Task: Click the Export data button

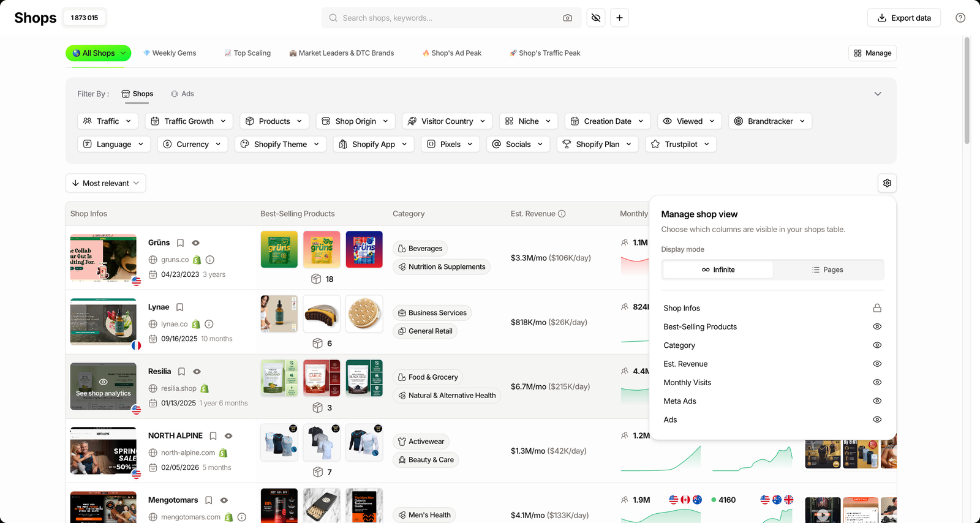Action: tap(904, 18)
